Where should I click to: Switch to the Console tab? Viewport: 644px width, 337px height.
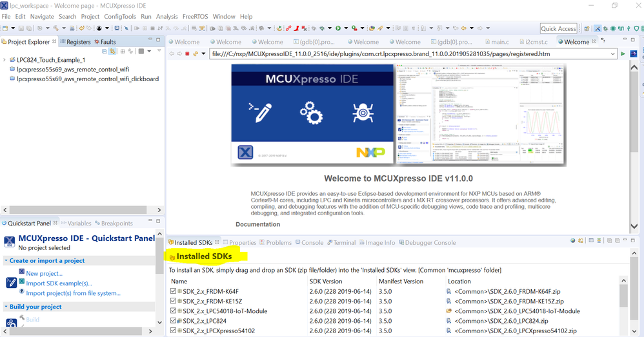[309, 243]
